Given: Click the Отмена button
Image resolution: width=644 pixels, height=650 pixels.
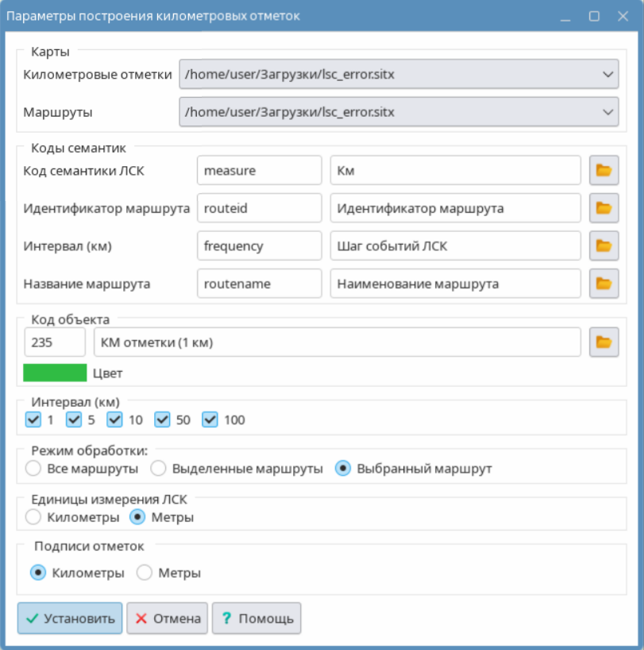Looking at the screenshot, I should coord(167,618).
